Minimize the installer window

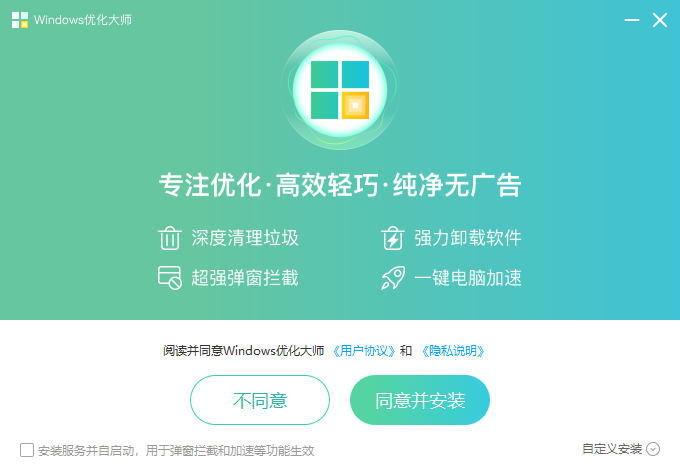click(632, 20)
